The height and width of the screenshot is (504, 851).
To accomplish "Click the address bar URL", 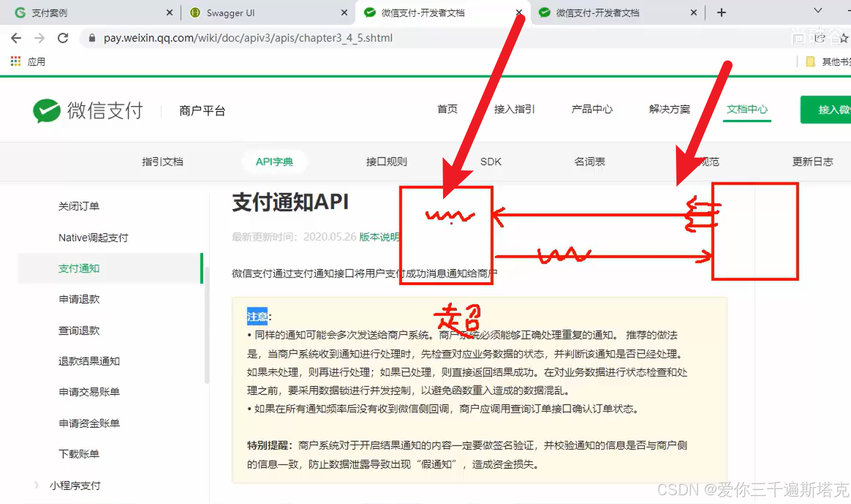I will (x=248, y=38).
